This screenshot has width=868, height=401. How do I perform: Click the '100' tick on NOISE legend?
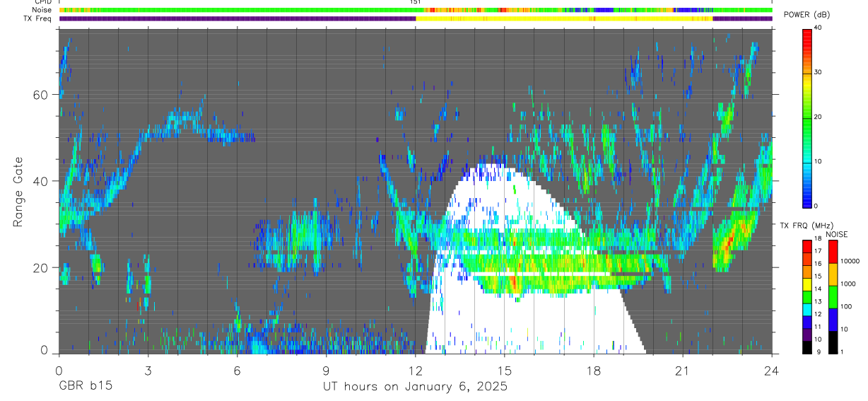(845, 306)
